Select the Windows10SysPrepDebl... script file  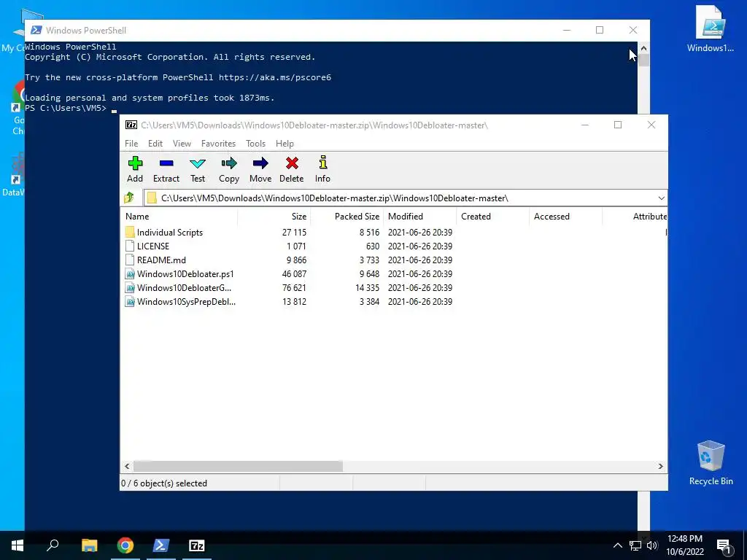(186, 301)
